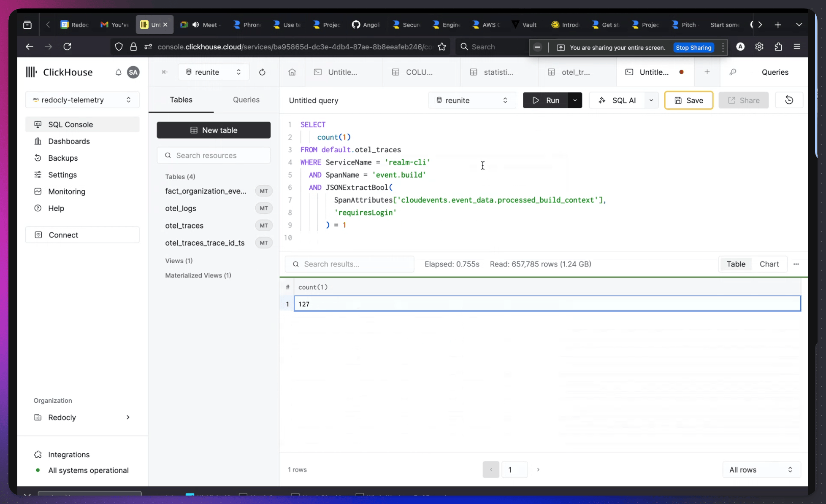Go to the home tab icon

click(x=292, y=72)
